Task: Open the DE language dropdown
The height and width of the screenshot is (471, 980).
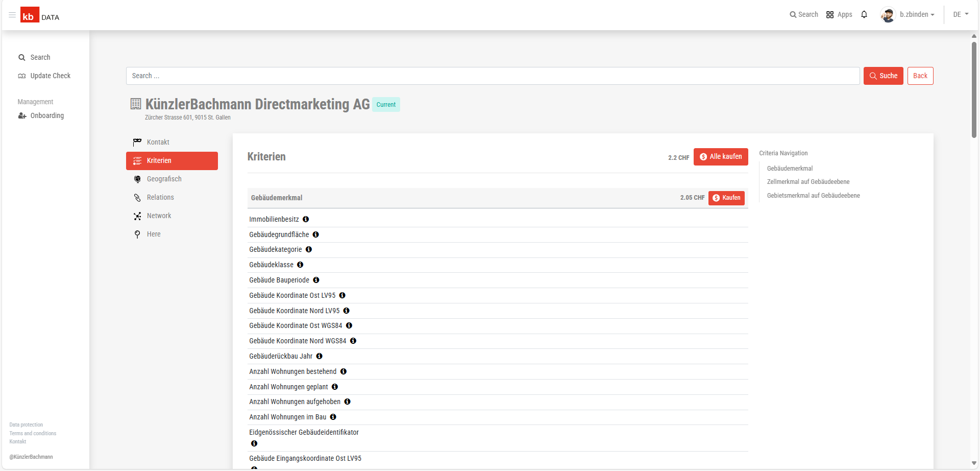Action: pos(961,14)
